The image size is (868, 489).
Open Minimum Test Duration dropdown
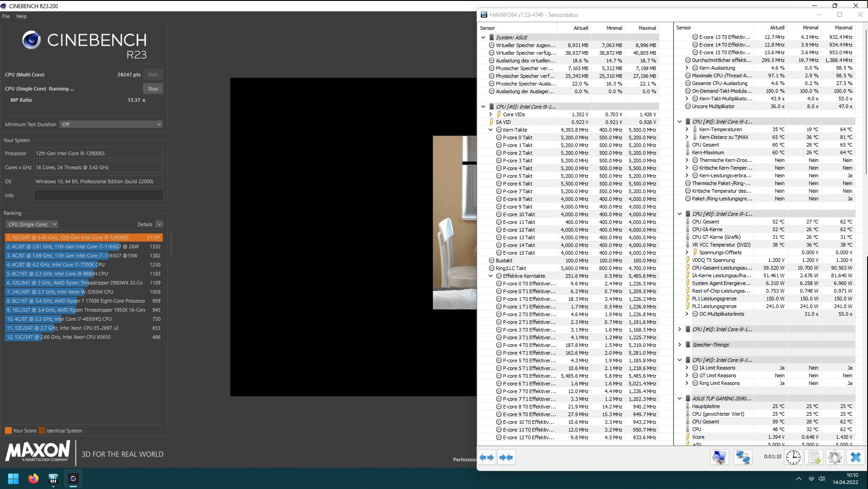pos(111,124)
